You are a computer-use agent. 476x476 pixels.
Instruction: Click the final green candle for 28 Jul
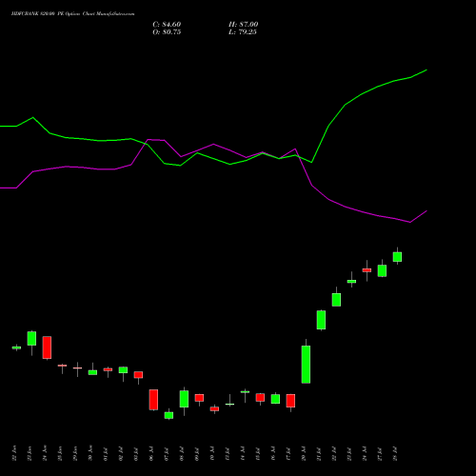[397, 257]
